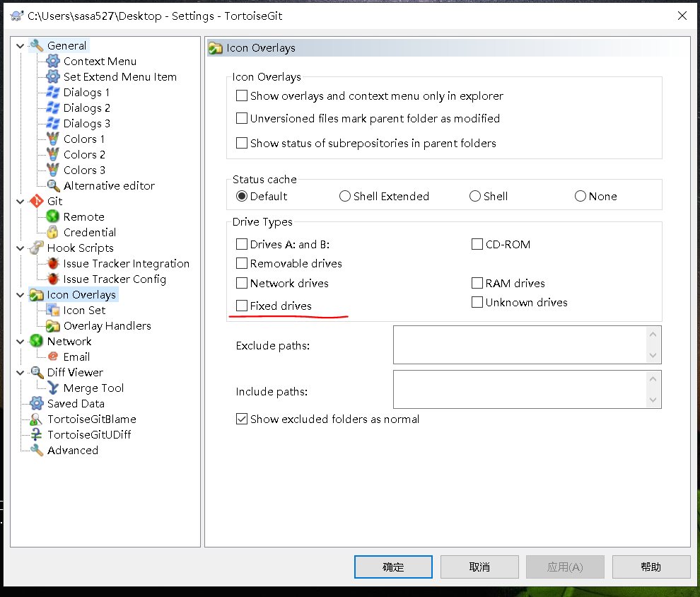Image resolution: width=700 pixels, height=597 pixels.
Task: Click the TortoiseGitBlame icon
Action: click(x=37, y=419)
